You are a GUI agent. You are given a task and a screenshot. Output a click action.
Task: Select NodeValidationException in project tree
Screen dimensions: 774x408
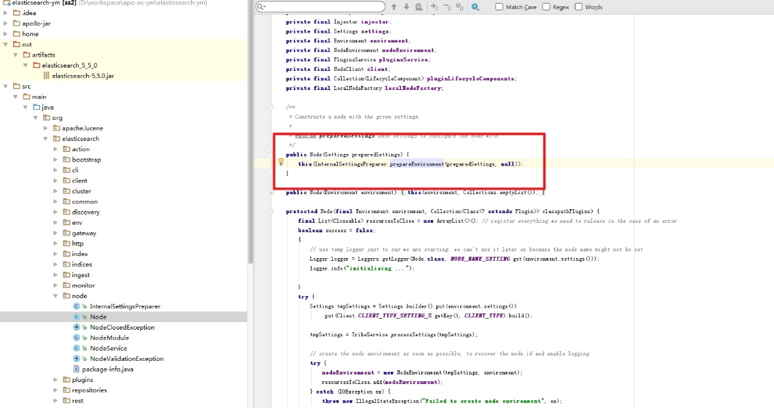click(126, 359)
